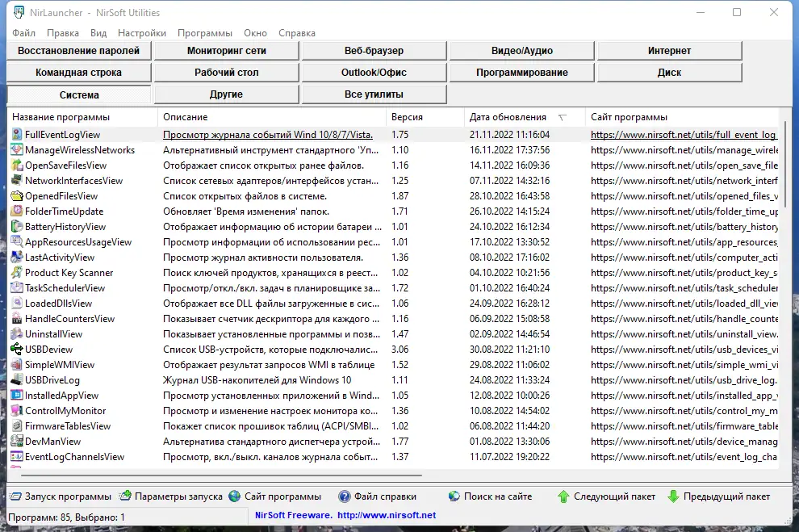Click the LoadedDllsView icon
Viewport: 799px width, 532px height.
point(17,304)
